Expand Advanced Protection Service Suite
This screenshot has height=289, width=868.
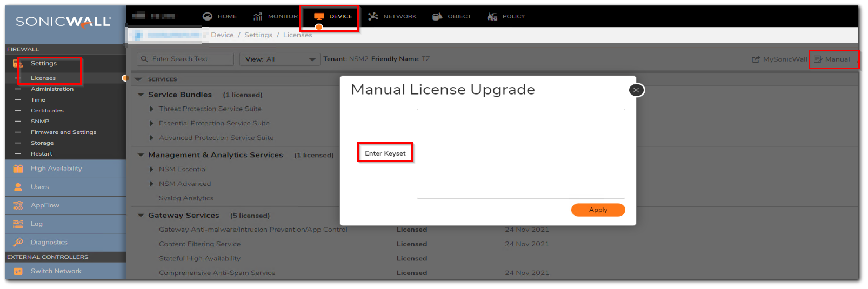coord(151,138)
